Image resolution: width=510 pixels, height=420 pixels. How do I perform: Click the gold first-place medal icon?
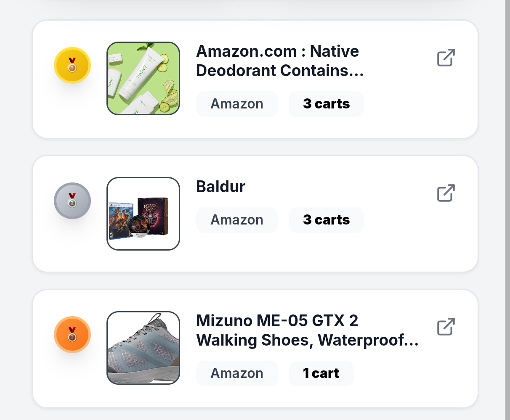72,65
